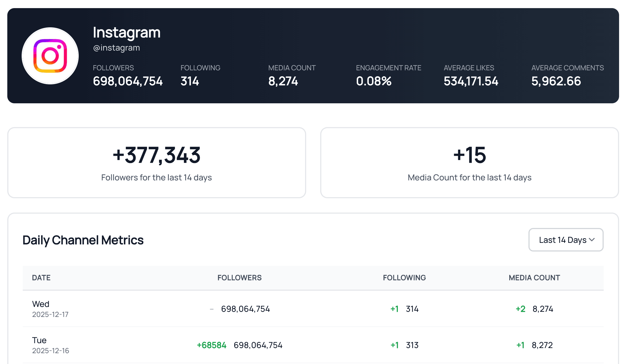Open the Last 14 Days dropdown

[563, 240]
